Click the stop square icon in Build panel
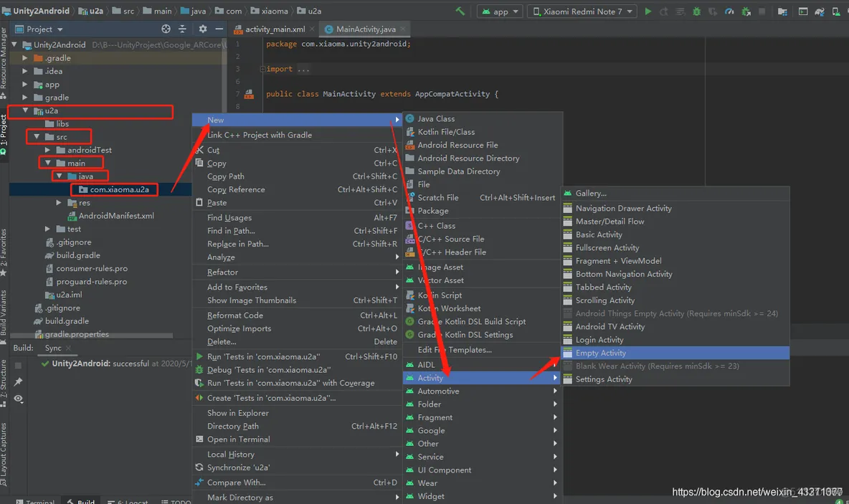The width and height of the screenshot is (849, 504). [19, 366]
